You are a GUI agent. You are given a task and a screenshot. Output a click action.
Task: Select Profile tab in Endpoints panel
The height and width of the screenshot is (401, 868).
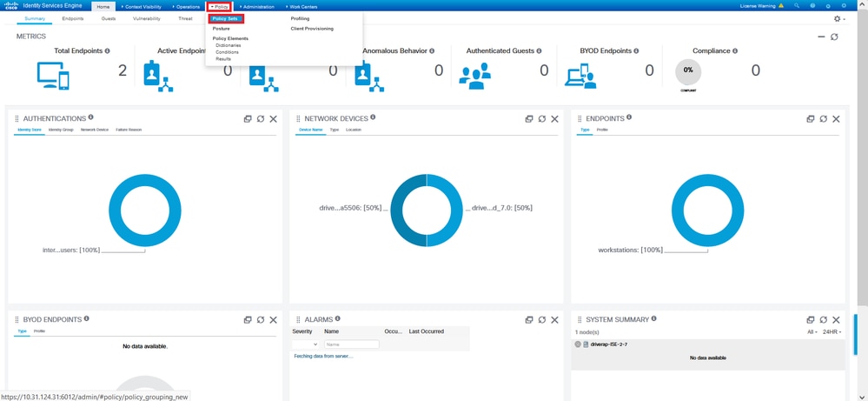click(602, 130)
